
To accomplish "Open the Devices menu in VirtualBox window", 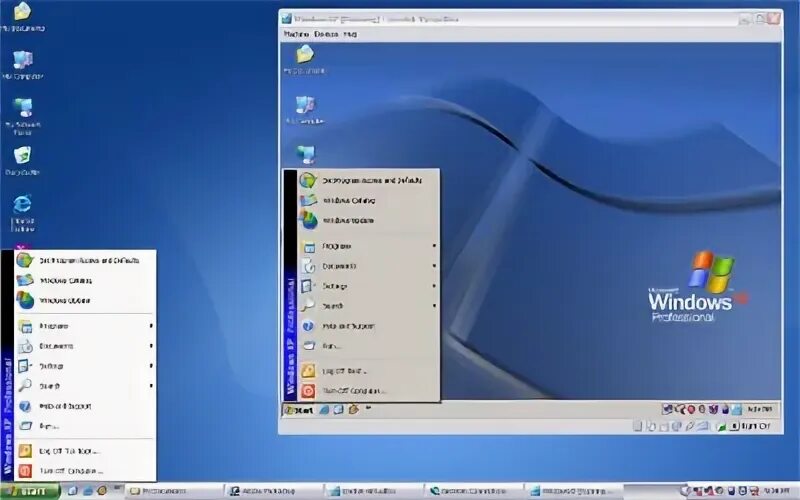I will click(326, 34).
